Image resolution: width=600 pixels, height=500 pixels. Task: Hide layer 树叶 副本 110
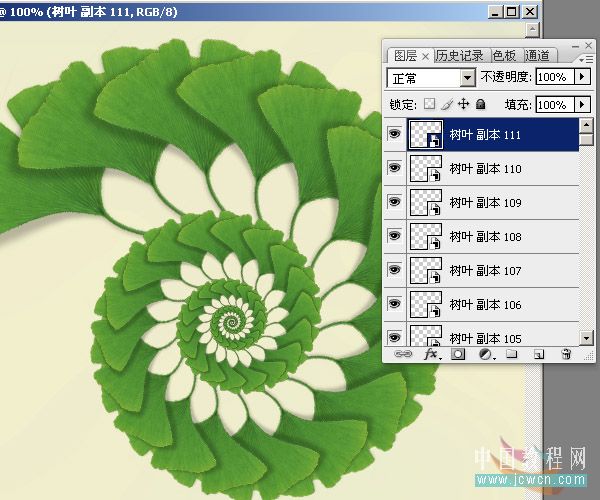(395, 168)
